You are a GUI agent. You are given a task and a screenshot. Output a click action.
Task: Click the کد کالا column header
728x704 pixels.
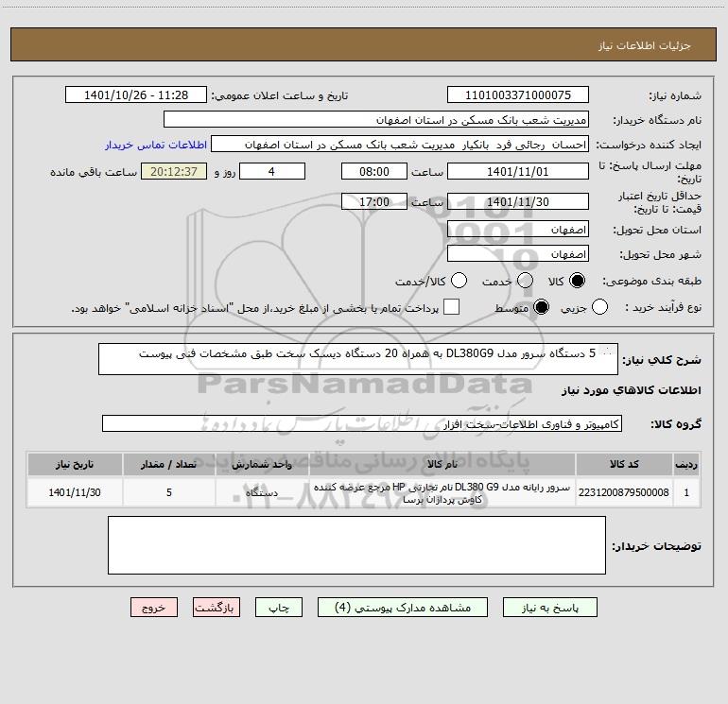[624, 464]
